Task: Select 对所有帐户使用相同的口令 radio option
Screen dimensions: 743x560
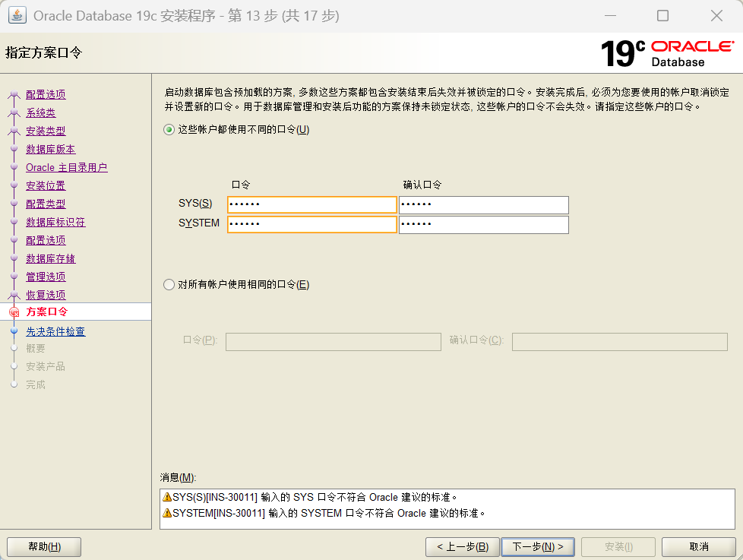Action: (x=169, y=284)
